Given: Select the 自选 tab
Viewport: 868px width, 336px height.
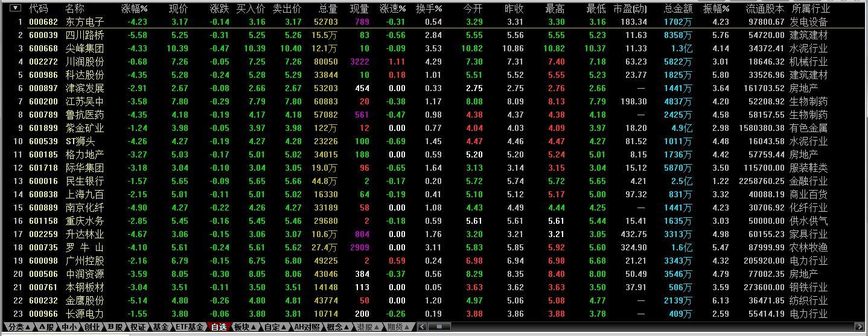Looking at the screenshot, I should click(219, 327).
